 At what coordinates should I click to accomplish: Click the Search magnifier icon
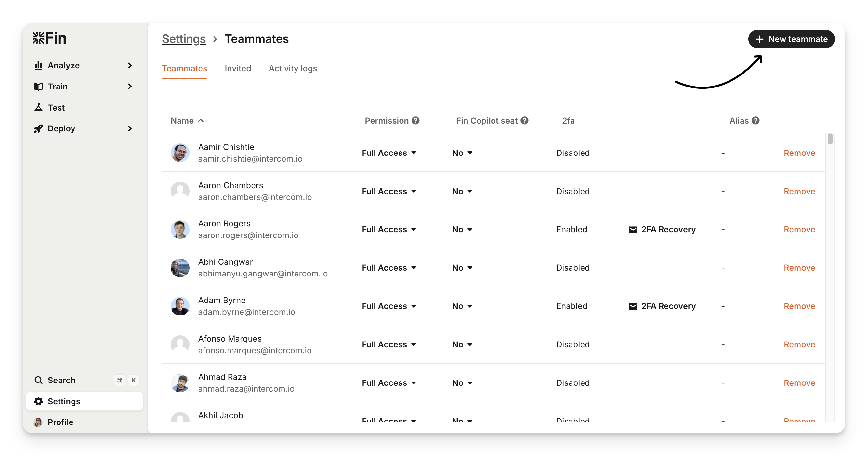(x=38, y=380)
